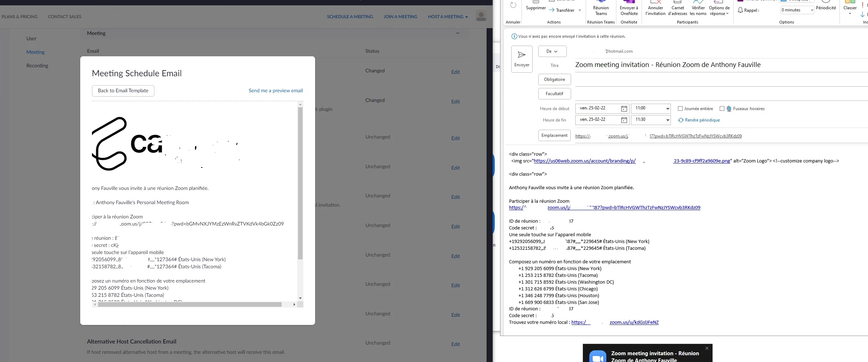Click Back to Email Template
The image size is (868, 362).
pos(123,91)
